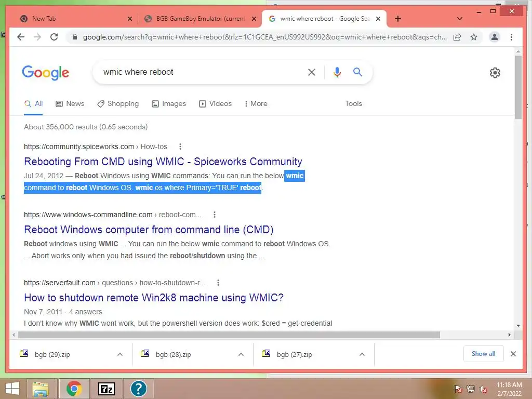Click Chrome taskbar icon
The width and height of the screenshot is (532, 399).
[x=74, y=389]
